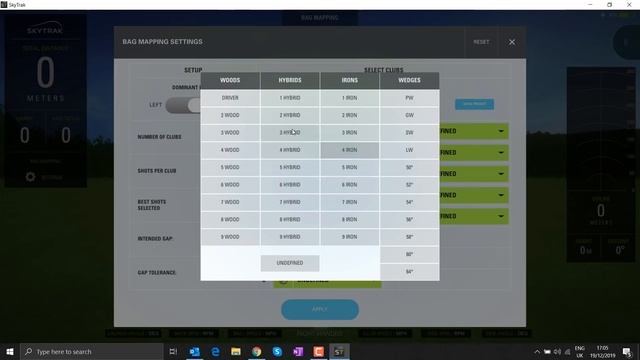Open the Windows notification center

627,352
